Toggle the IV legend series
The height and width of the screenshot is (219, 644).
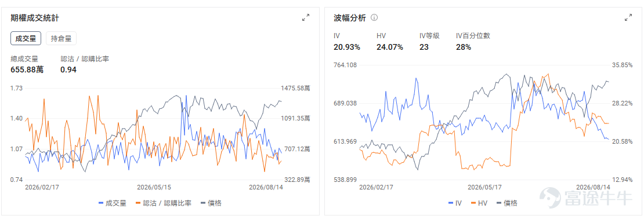click(455, 203)
